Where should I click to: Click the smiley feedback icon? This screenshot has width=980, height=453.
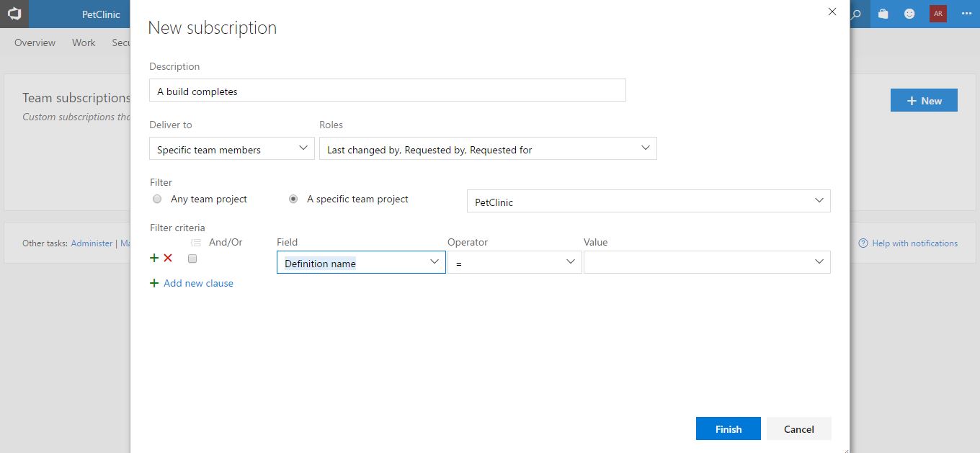click(x=909, y=14)
